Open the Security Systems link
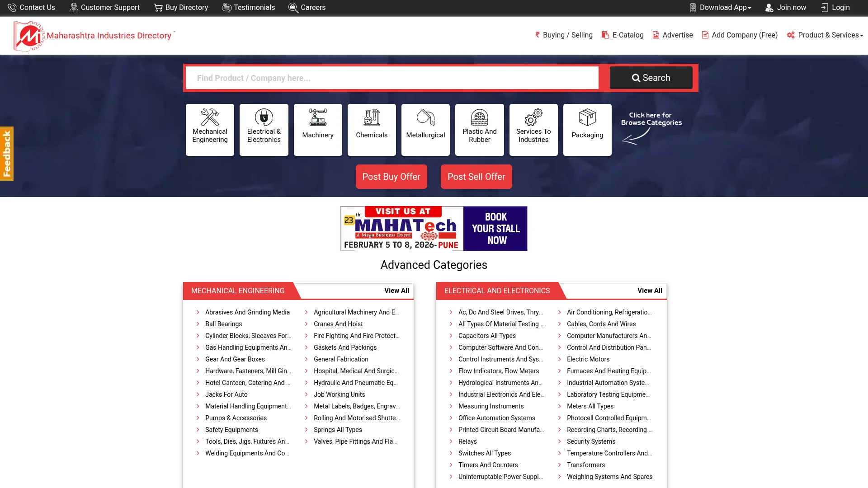 pyautogui.click(x=591, y=441)
